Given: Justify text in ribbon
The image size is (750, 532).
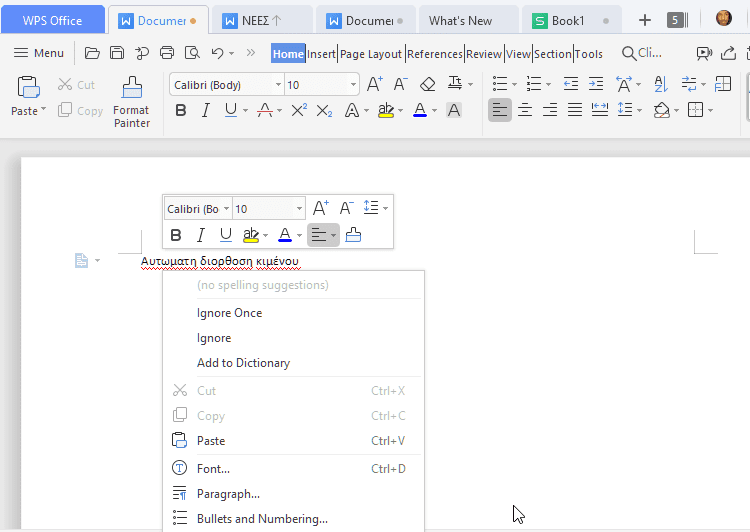Looking at the screenshot, I should [574, 110].
